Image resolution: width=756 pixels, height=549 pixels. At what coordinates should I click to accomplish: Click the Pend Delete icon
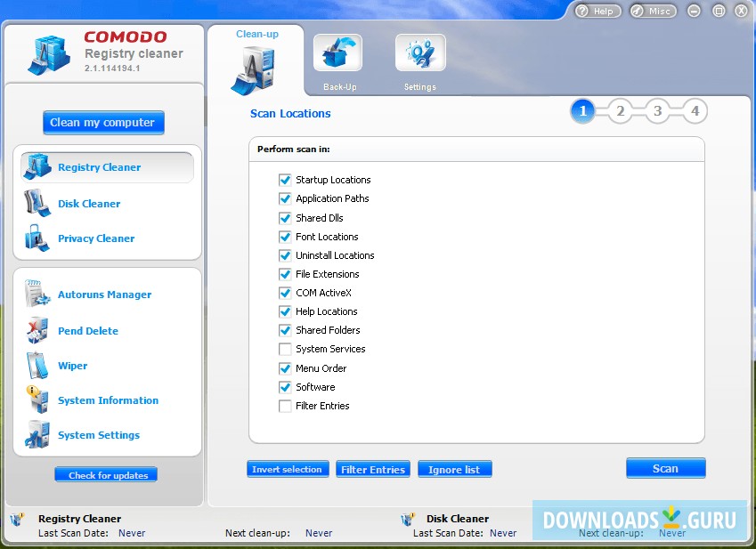(37, 330)
